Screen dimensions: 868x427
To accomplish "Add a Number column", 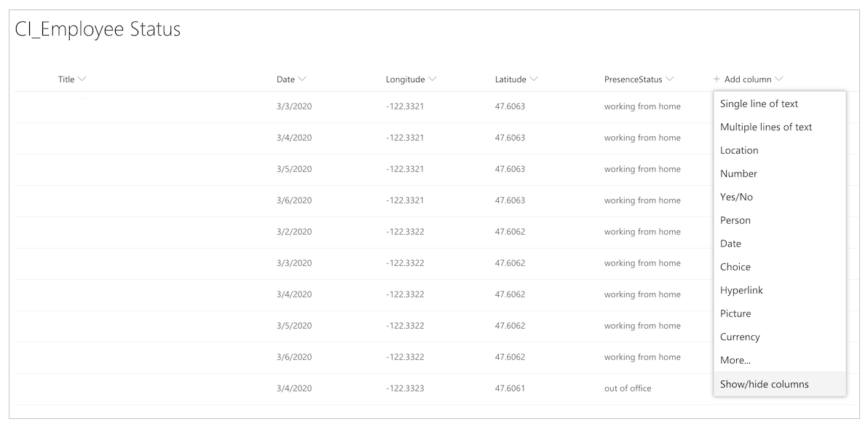I will (x=738, y=173).
